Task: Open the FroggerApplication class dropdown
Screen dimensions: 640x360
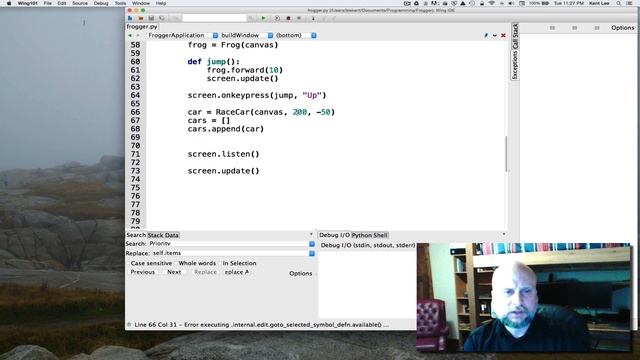Action: pyautogui.click(x=216, y=36)
